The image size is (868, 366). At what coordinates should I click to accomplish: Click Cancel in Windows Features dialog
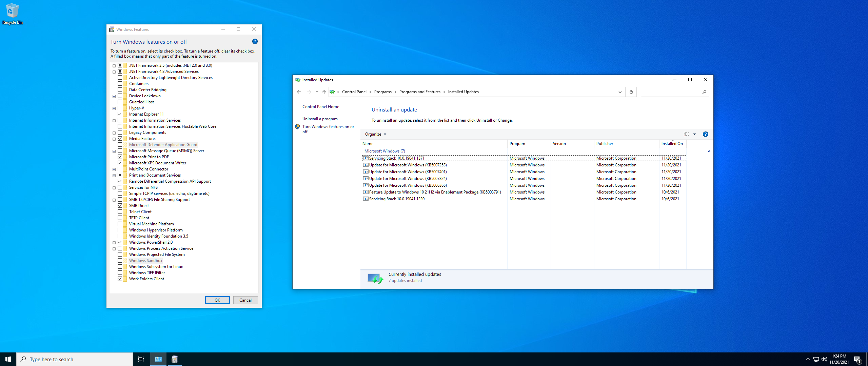[x=245, y=300]
